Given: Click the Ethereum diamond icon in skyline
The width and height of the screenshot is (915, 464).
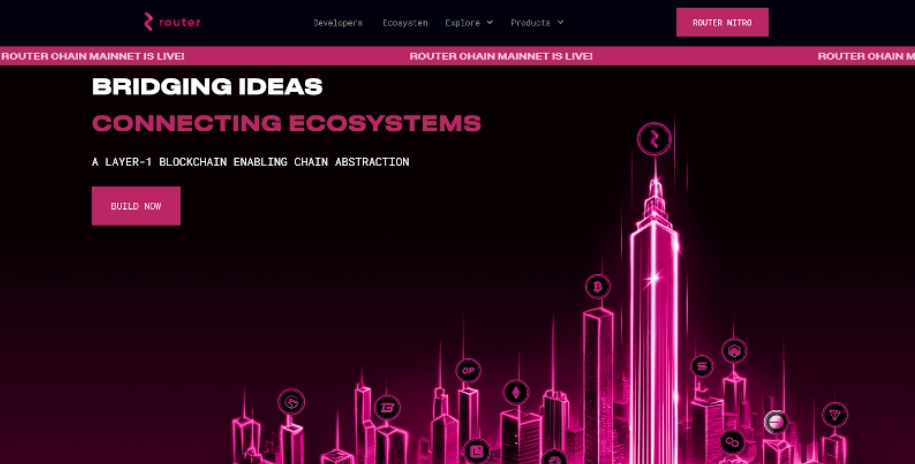Looking at the screenshot, I should [516, 391].
